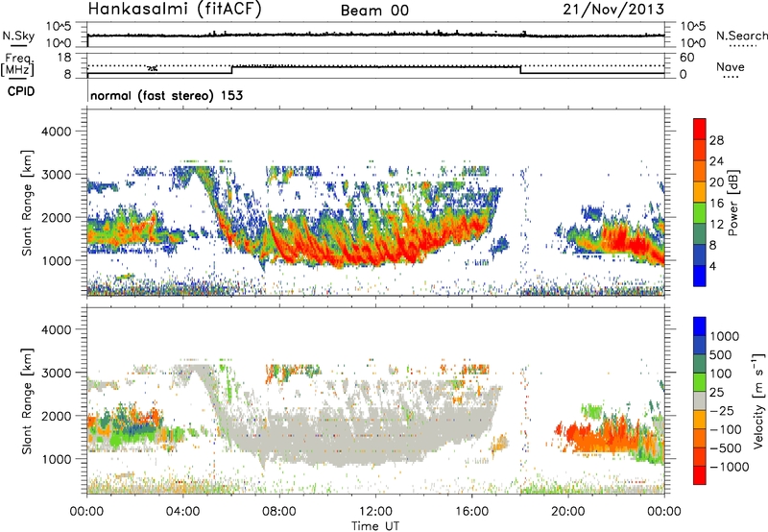Click the '10^5' value on left noise axis
Viewport: 768px width, 532px height.
(x=59, y=27)
